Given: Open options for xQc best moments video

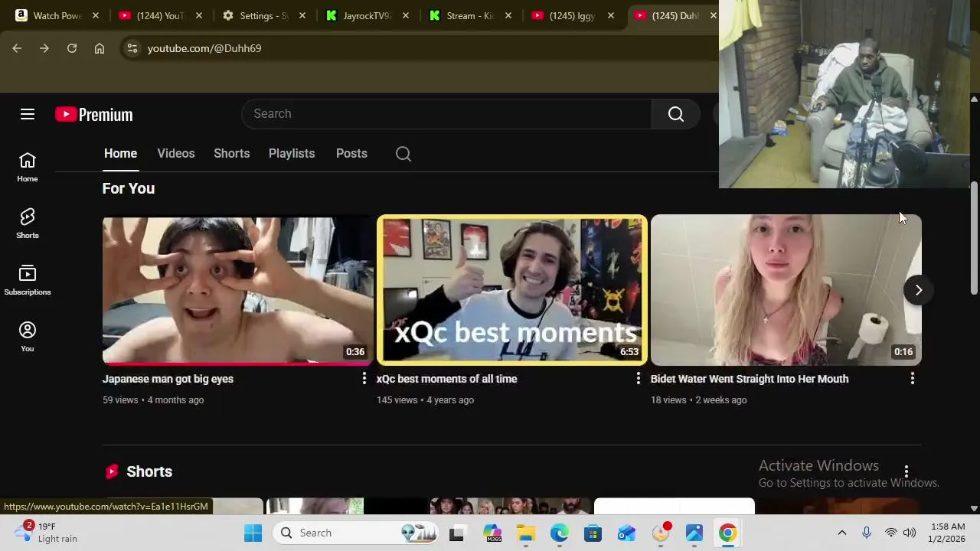Looking at the screenshot, I should 639,379.
